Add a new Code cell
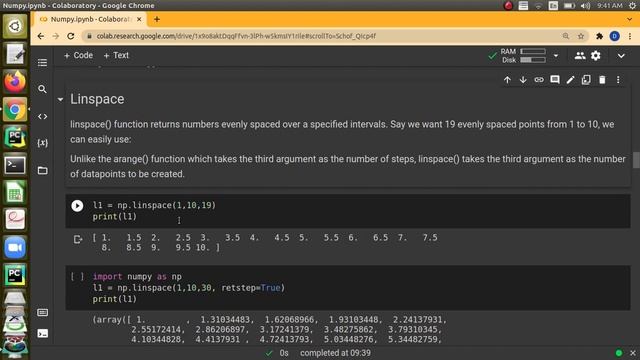640x360 pixels. [78, 55]
